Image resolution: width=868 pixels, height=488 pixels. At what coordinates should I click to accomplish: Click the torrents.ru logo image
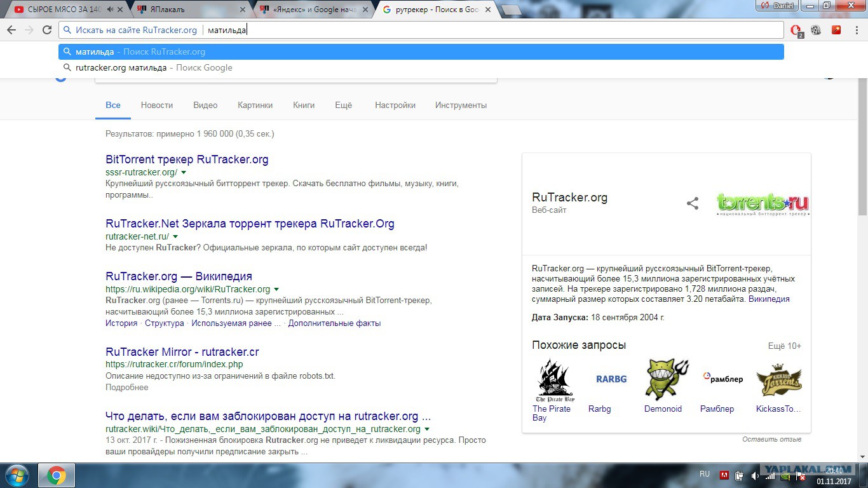[763, 204]
